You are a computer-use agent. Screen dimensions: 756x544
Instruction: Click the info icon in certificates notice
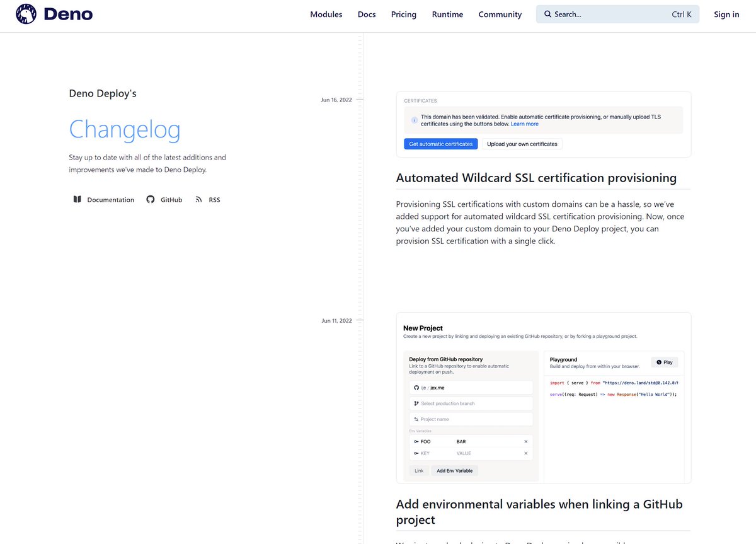(x=414, y=120)
